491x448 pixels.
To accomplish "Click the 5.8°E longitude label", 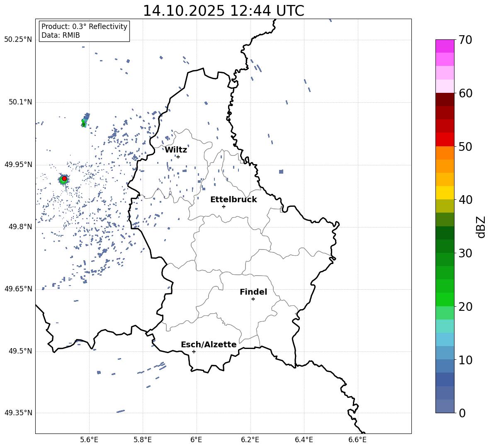I will [x=143, y=440].
